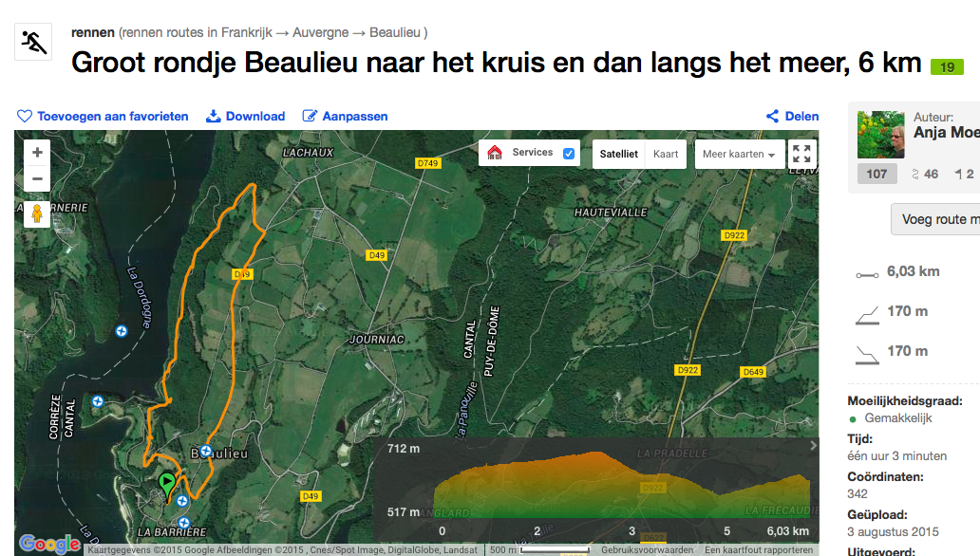Open Aanpassen to edit route
This screenshot has height=556, width=980.
coord(346,116)
